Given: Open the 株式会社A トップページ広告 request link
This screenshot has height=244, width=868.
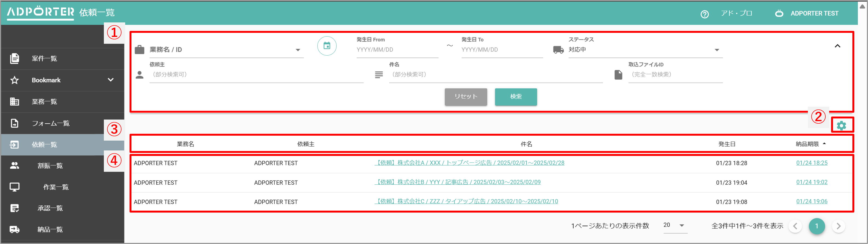Looking at the screenshot, I should 469,163.
